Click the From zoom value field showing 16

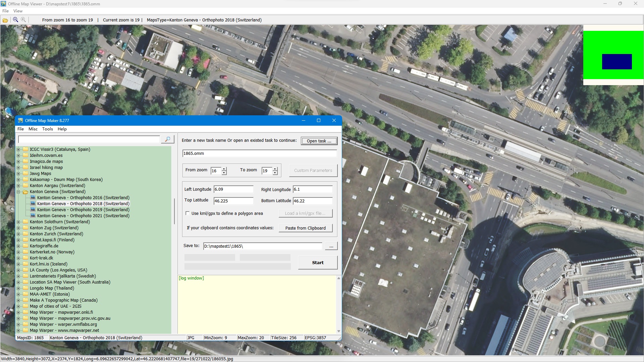(215, 171)
